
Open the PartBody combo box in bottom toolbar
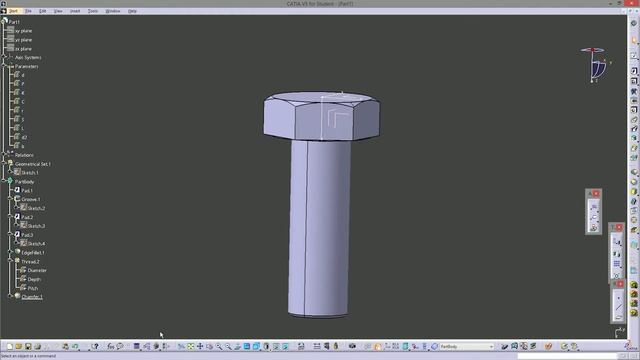coord(466,347)
